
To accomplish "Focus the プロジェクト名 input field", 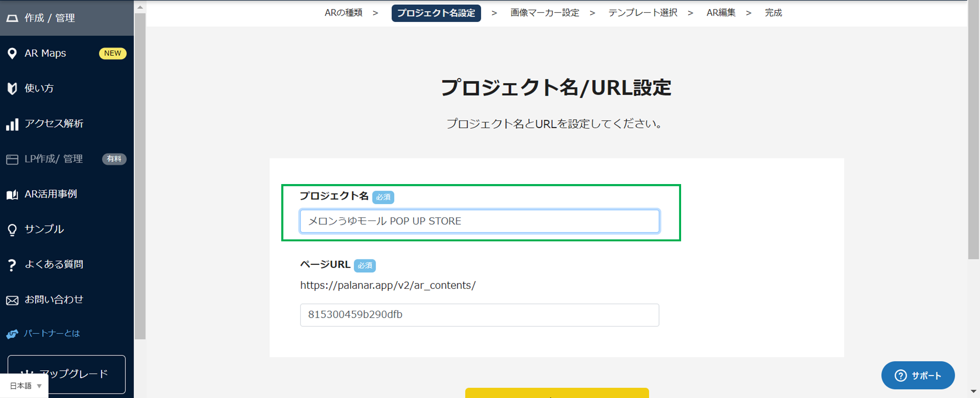I will pyautogui.click(x=480, y=221).
